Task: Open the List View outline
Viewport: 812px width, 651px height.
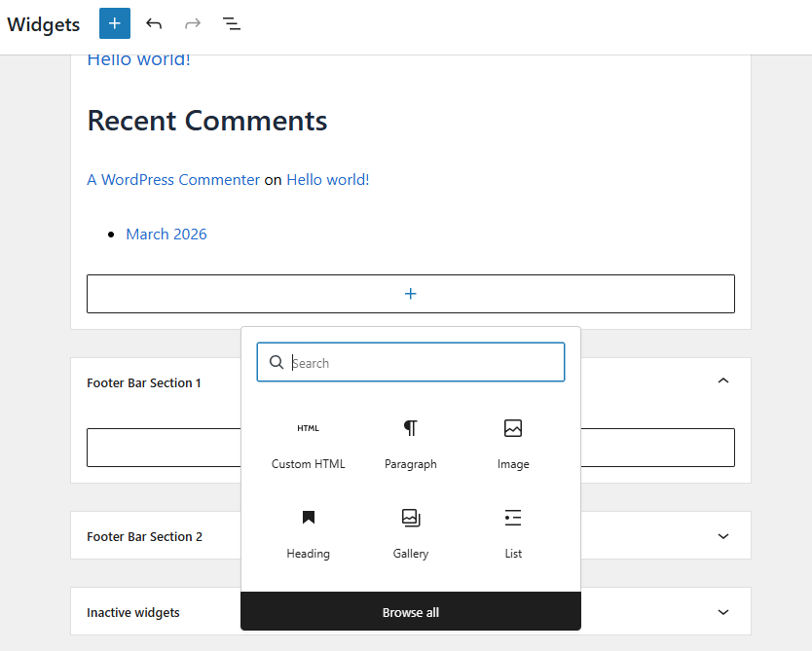Action: [232, 23]
